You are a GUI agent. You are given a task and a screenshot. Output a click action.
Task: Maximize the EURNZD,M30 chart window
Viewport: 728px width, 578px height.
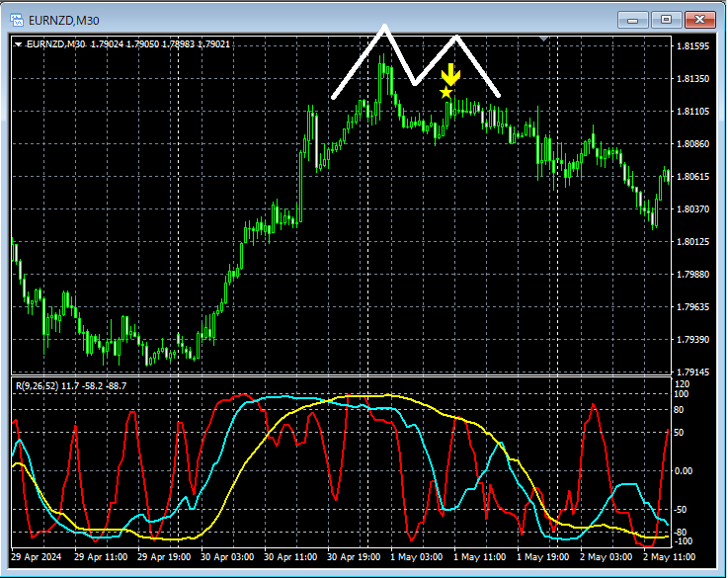[666, 20]
